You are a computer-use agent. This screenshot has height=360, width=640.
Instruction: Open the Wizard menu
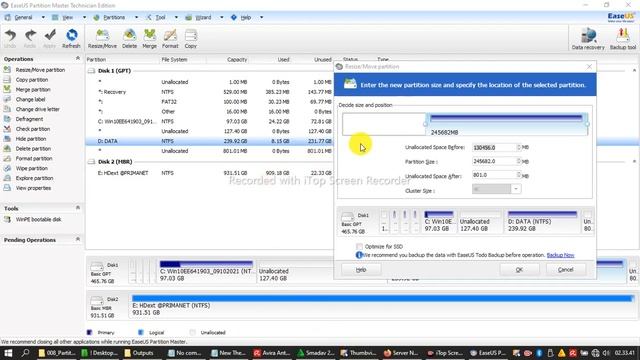pyautogui.click(x=203, y=18)
